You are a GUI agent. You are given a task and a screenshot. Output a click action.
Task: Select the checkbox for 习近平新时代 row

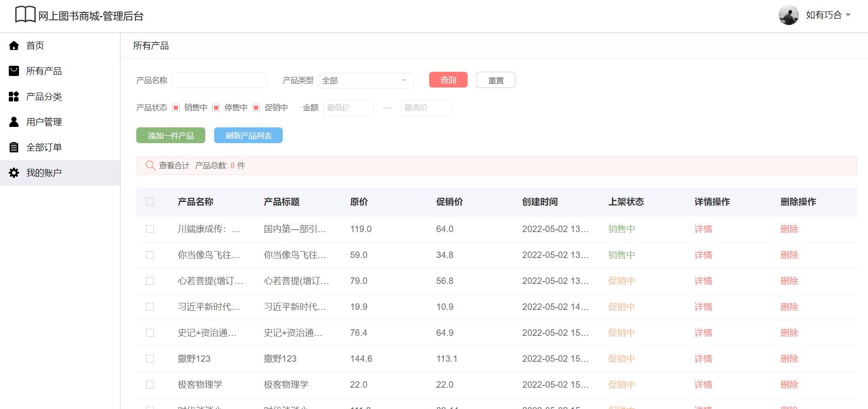tap(150, 307)
